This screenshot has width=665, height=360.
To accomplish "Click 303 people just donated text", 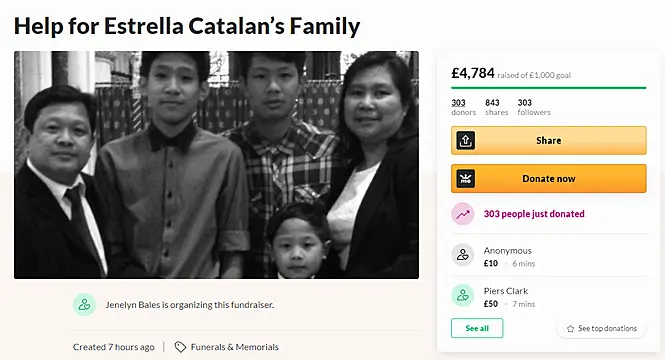I will pos(534,214).
